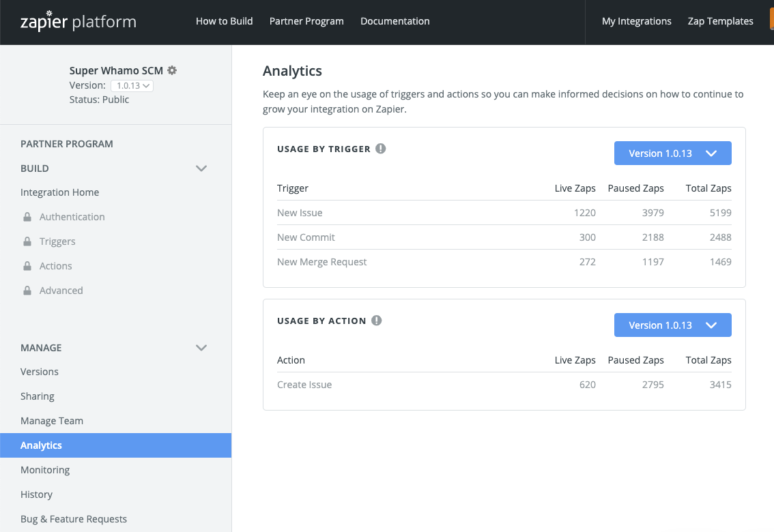Click the info icon beside Usage by Trigger
The image size is (774, 532).
381,149
